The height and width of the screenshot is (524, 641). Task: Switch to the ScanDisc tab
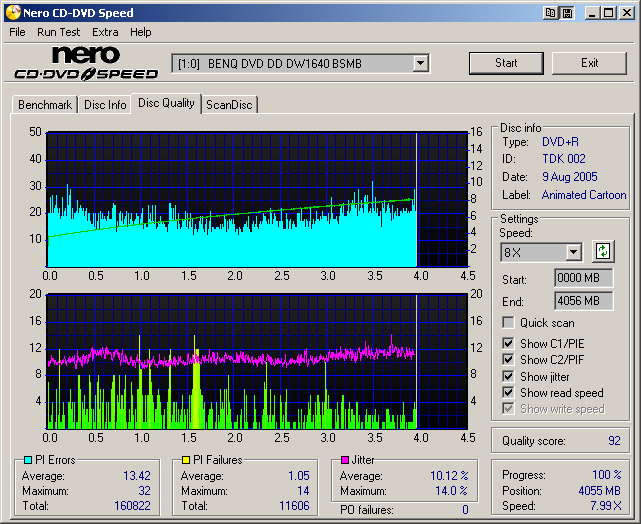point(229,105)
